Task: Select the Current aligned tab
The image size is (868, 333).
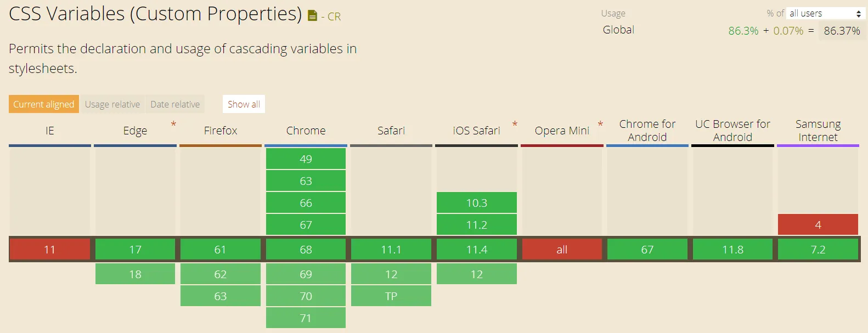Action: (43, 104)
